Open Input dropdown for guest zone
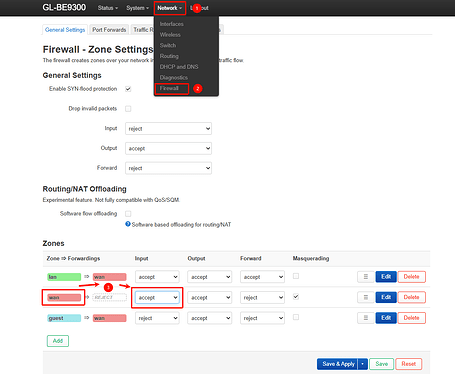 coord(157,318)
